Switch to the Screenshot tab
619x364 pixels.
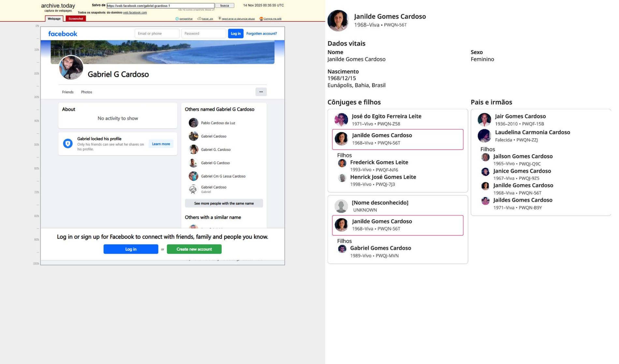(x=76, y=19)
